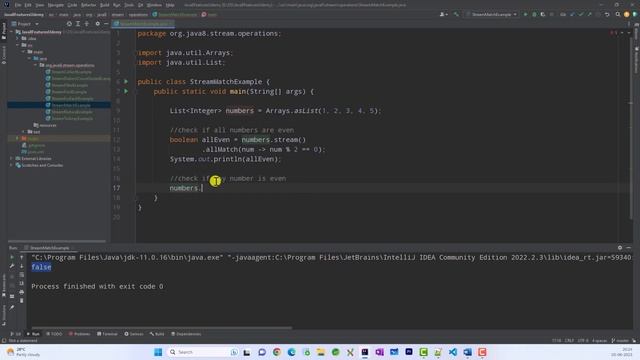
Task: Click the taskbar Search box
Action: pos(203,352)
